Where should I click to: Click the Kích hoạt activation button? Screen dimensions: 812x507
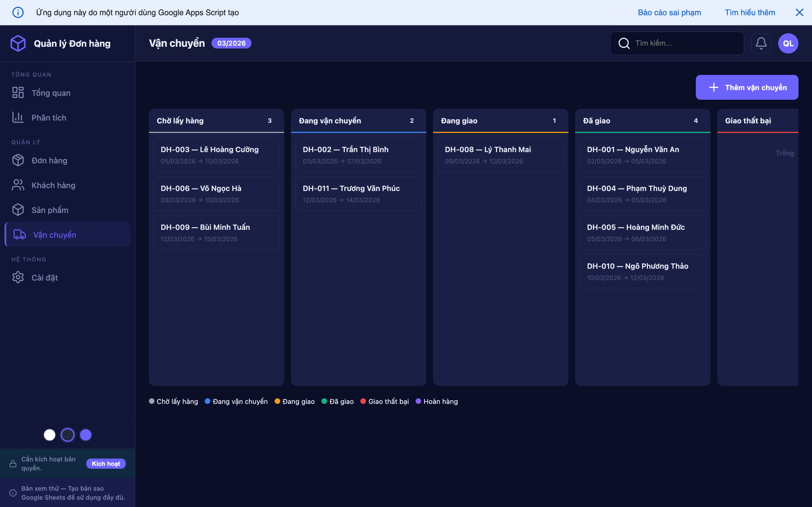[x=106, y=463]
